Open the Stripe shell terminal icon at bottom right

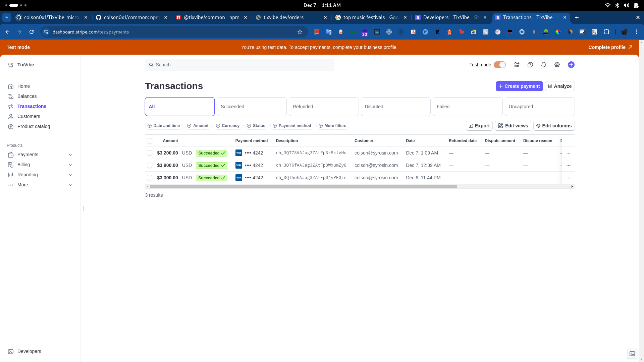[632, 354]
